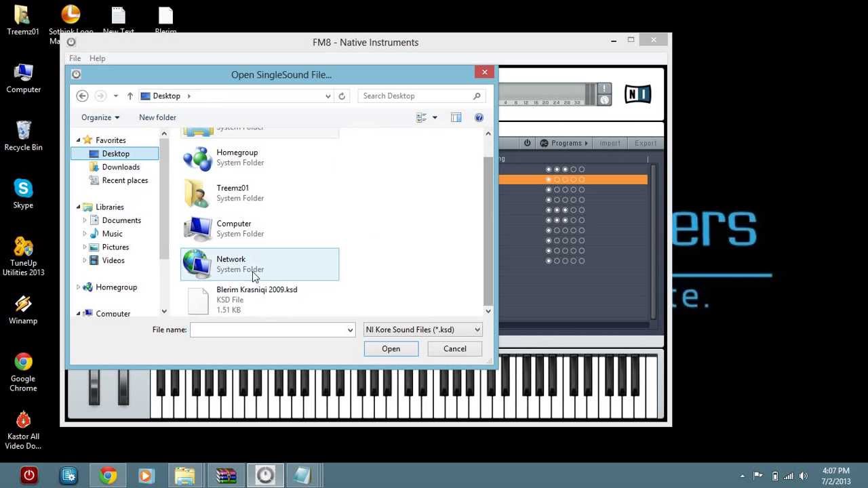Show the preview pane
The image size is (868, 488).
(x=456, y=117)
